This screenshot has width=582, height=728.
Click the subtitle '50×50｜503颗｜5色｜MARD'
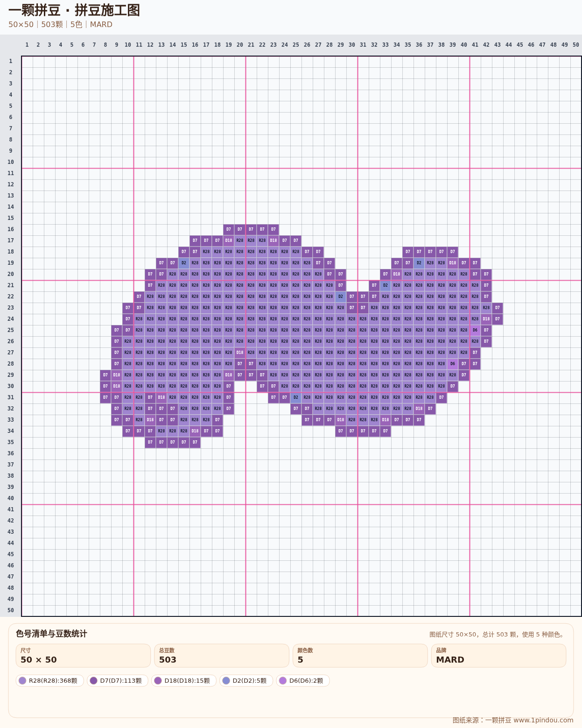tap(60, 24)
